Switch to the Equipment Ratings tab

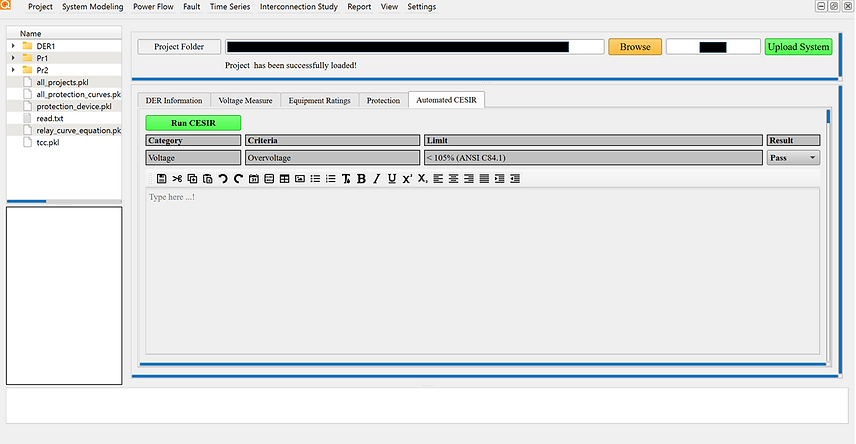pos(319,100)
